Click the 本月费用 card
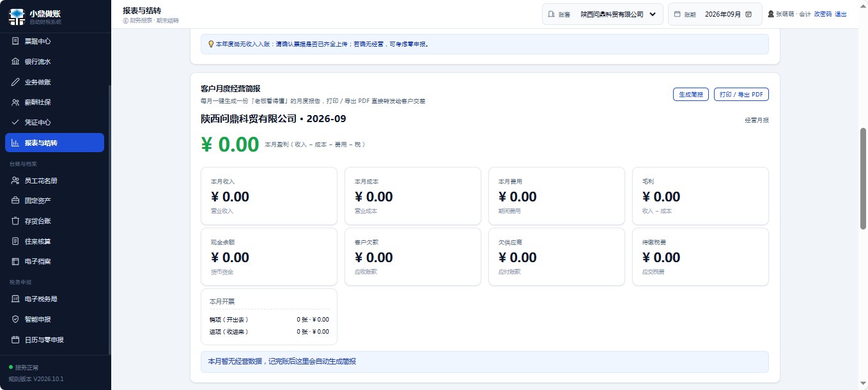This screenshot has width=868, height=390. click(557, 196)
